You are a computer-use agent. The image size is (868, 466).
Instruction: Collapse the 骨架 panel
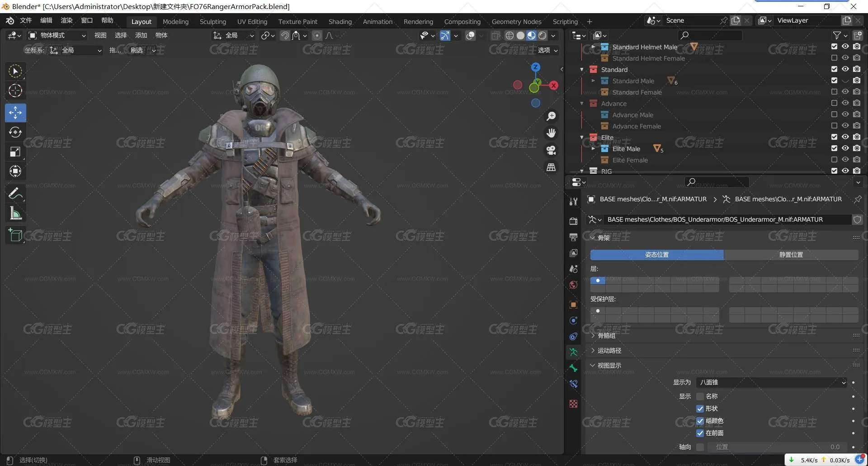click(x=603, y=238)
